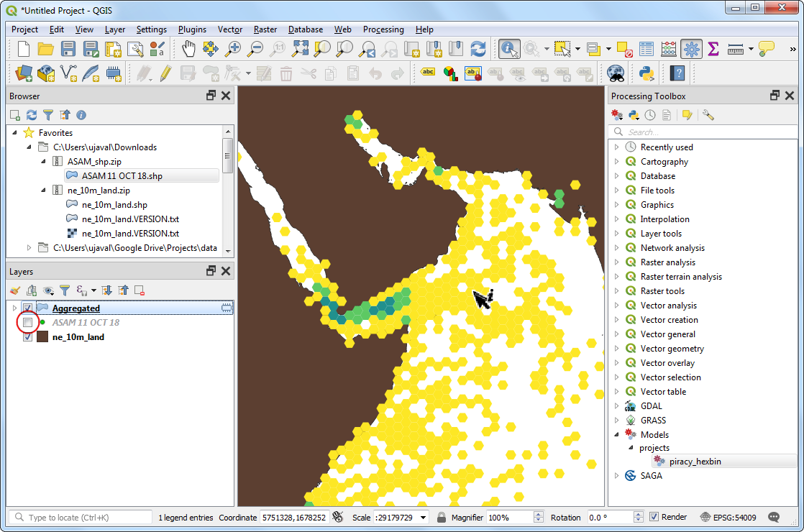Image resolution: width=804 pixels, height=532 pixels.
Task: Uncheck the Render checkbox
Action: click(654, 517)
